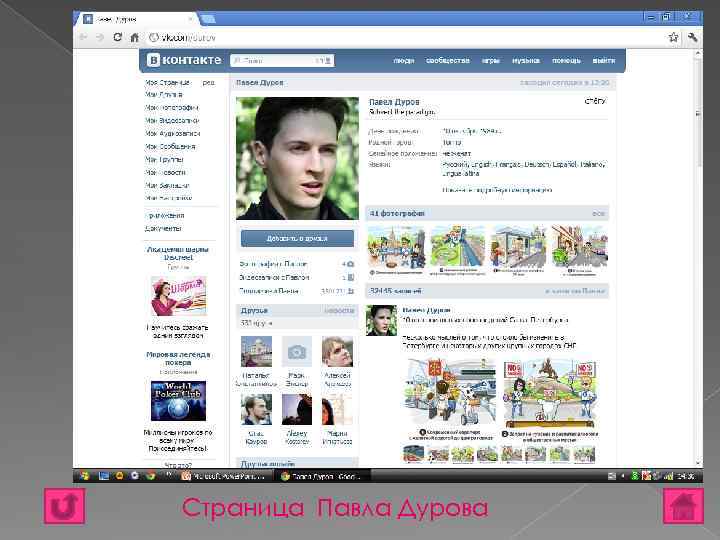Open игры in top menu
Image resolution: width=720 pixels, height=540 pixels.
click(490, 61)
